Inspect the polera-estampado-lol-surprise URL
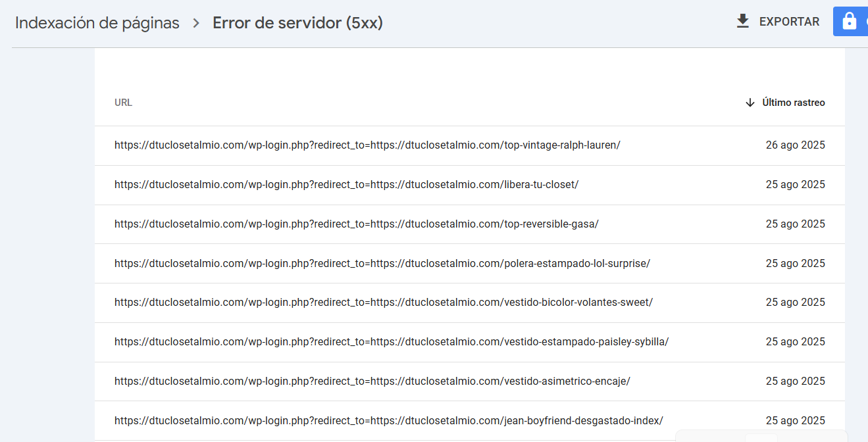This screenshot has width=868, height=442. [382, 264]
